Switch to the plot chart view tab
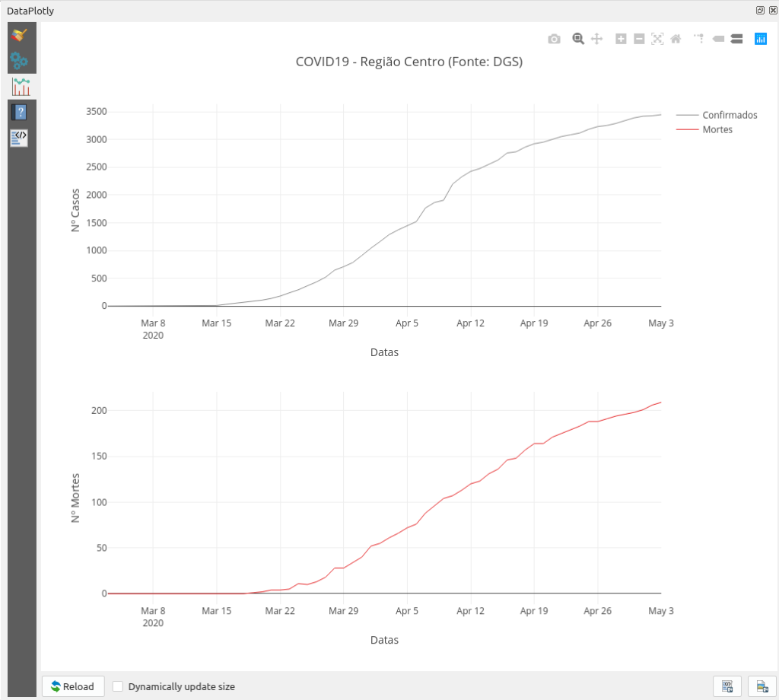The width and height of the screenshot is (779, 700). click(x=20, y=86)
